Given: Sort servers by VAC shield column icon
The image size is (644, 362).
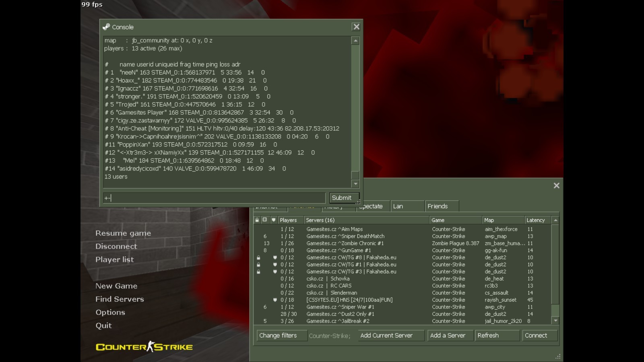Looking at the screenshot, I should (274, 220).
